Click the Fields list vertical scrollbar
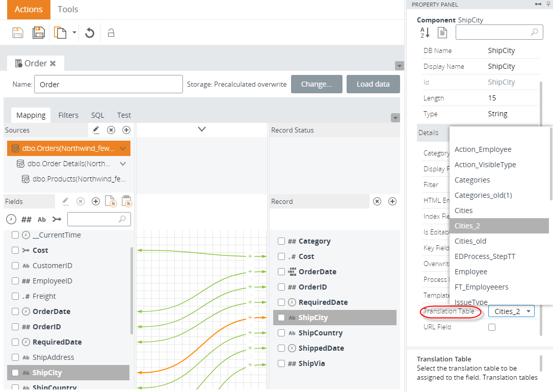 [x=132, y=291]
